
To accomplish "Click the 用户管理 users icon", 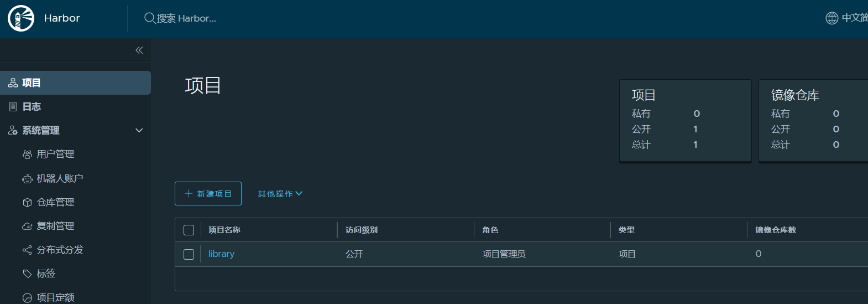I will pyautogui.click(x=27, y=154).
